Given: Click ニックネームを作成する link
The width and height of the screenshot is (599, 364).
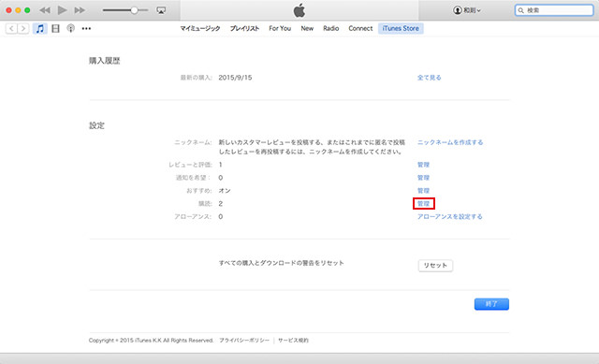Looking at the screenshot, I should click(450, 142).
